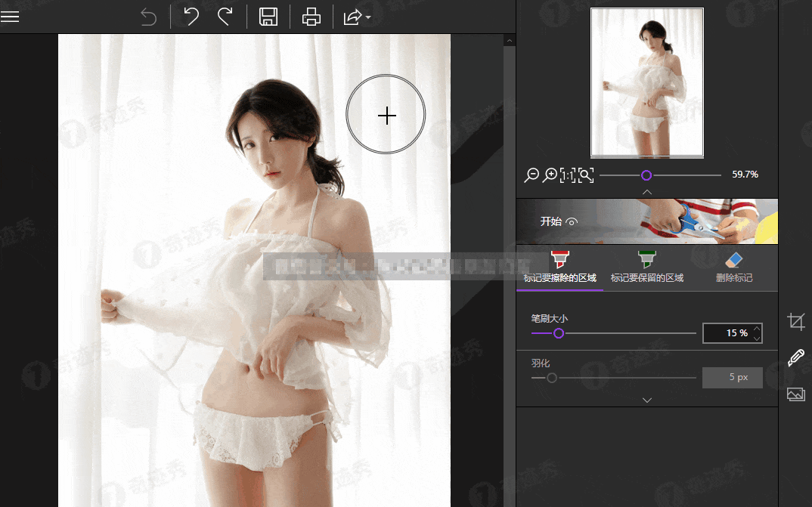
Task: Select the 标记要擦除的区域 red marker tab
Action: [x=559, y=267]
